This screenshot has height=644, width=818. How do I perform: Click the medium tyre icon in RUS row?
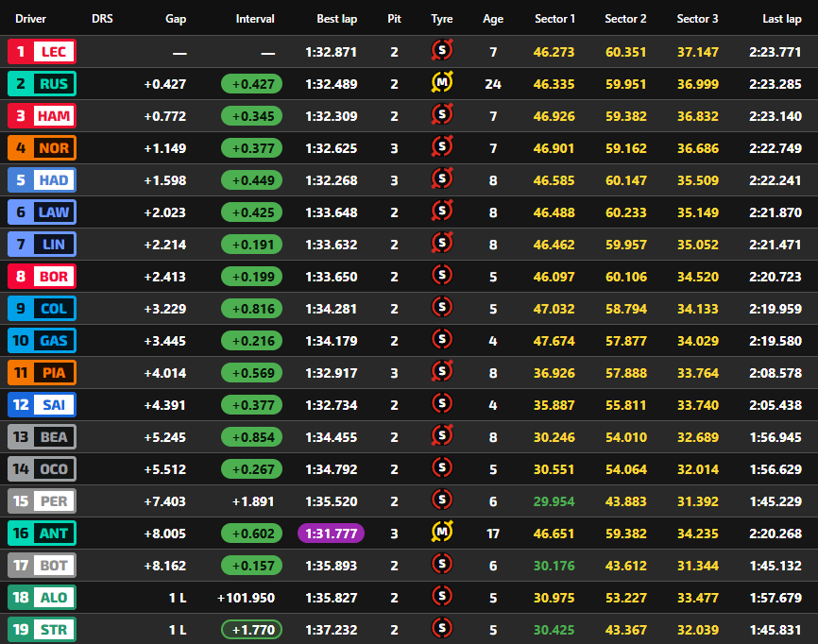[442, 82]
